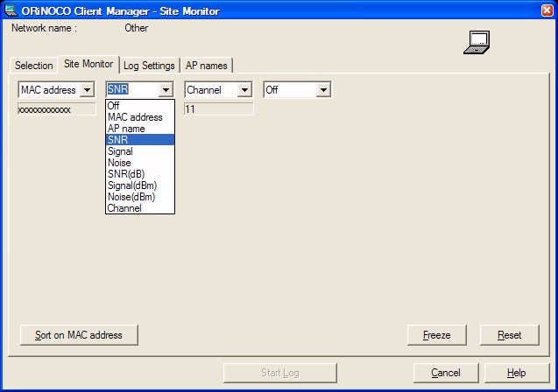Open the Channel column dropdown
The image size is (558, 392).
coord(244,90)
